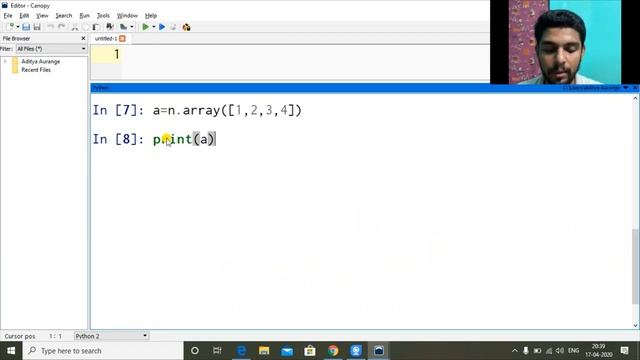Open the webcam recorder taskbar app
The width and height of the screenshot is (640, 360).
click(x=356, y=351)
